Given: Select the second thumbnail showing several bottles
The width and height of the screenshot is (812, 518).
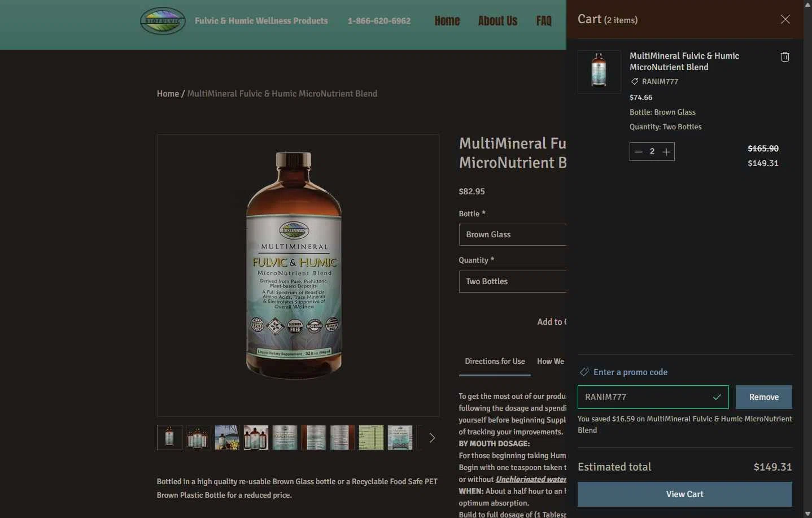Looking at the screenshot, I should click(x=198, y=438).
